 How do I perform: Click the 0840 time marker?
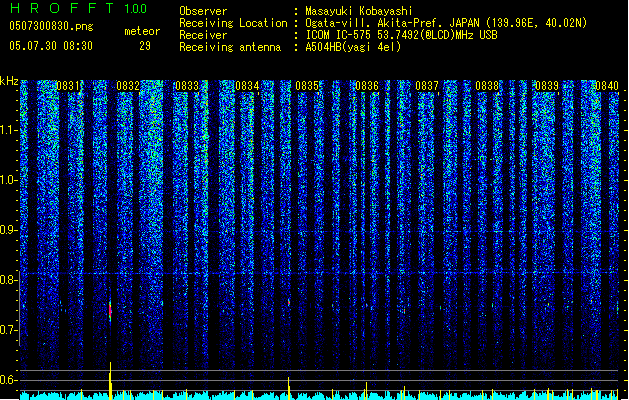click(607, 86)
